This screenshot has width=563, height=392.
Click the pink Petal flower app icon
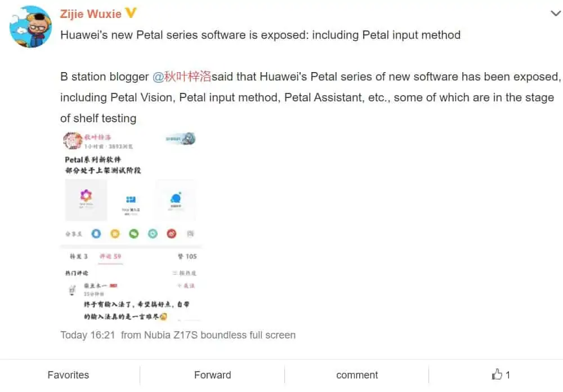click(x=86, y=196)
